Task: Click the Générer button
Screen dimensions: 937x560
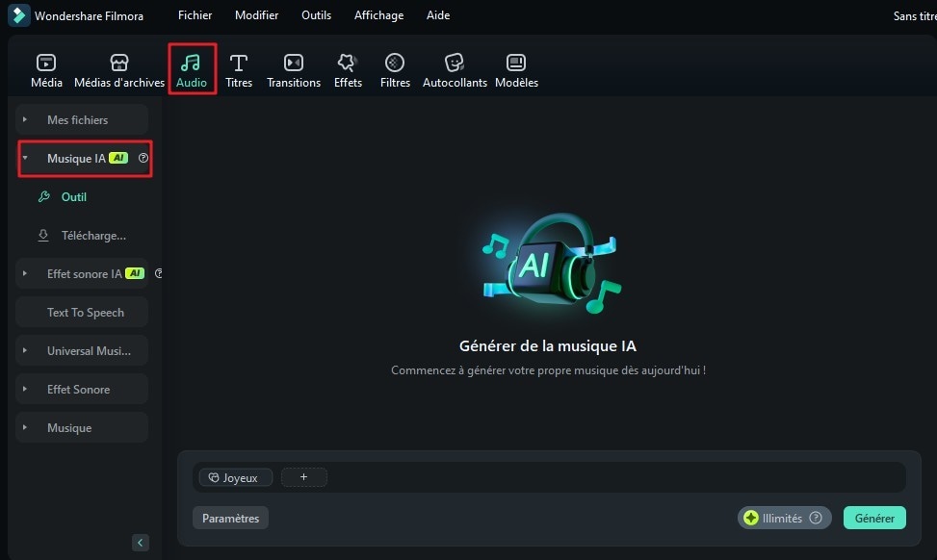Action: [x=874, y=518]
